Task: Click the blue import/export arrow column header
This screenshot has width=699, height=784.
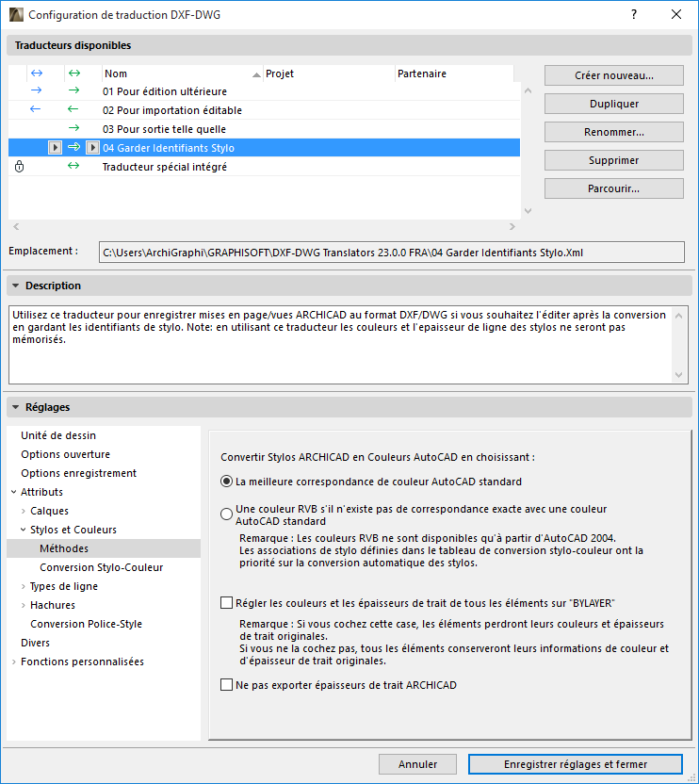Action: coord(37,73)
